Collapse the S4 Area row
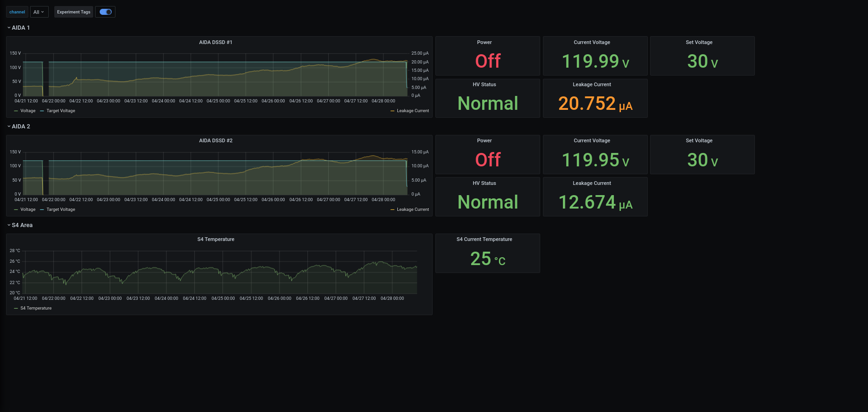 click(20, 225)
